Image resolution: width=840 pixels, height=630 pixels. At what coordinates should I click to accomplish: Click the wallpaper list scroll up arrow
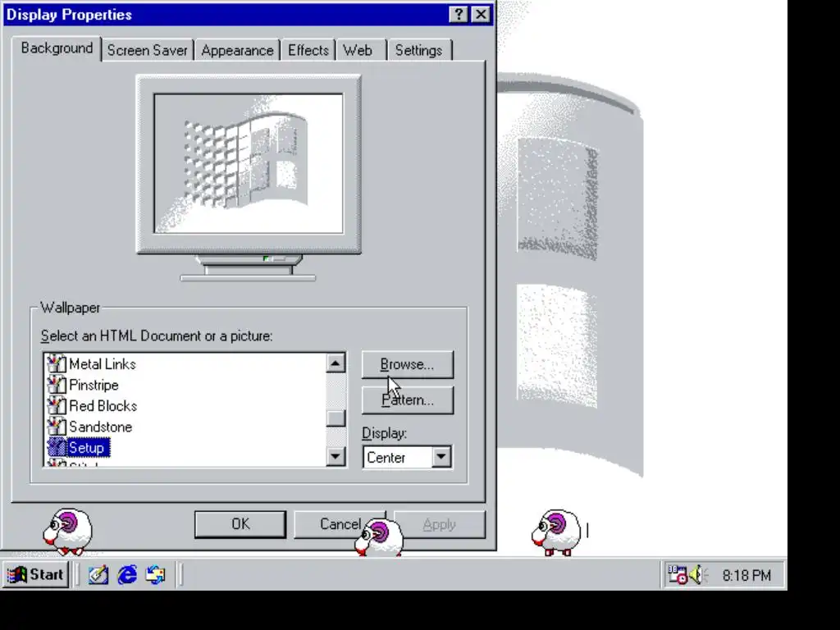[336, 363]
